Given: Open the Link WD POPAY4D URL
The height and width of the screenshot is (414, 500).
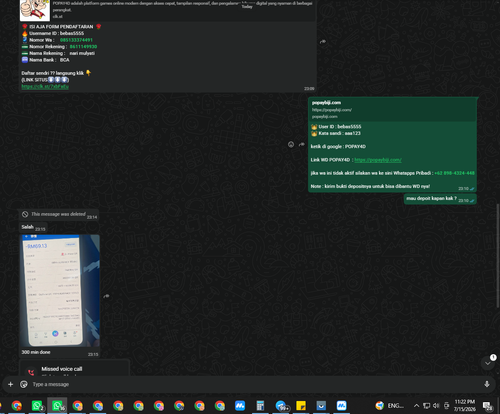Looking at the screenshot, I should point(378,160).
